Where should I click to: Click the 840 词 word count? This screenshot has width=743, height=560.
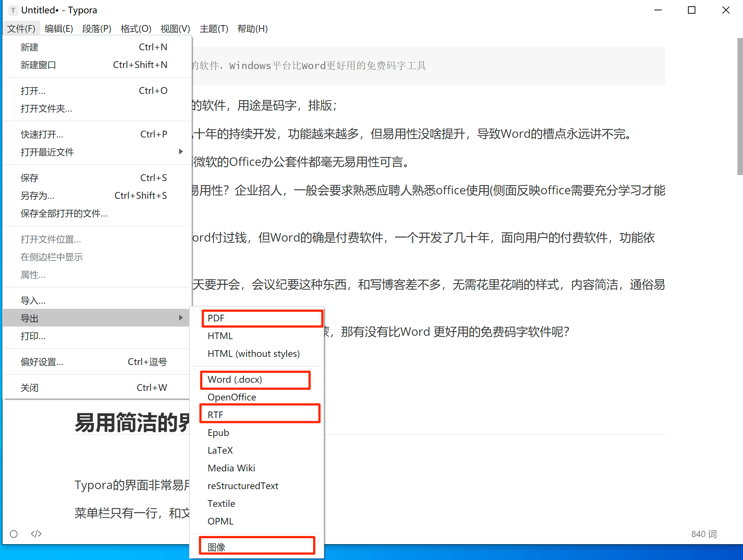703,534
